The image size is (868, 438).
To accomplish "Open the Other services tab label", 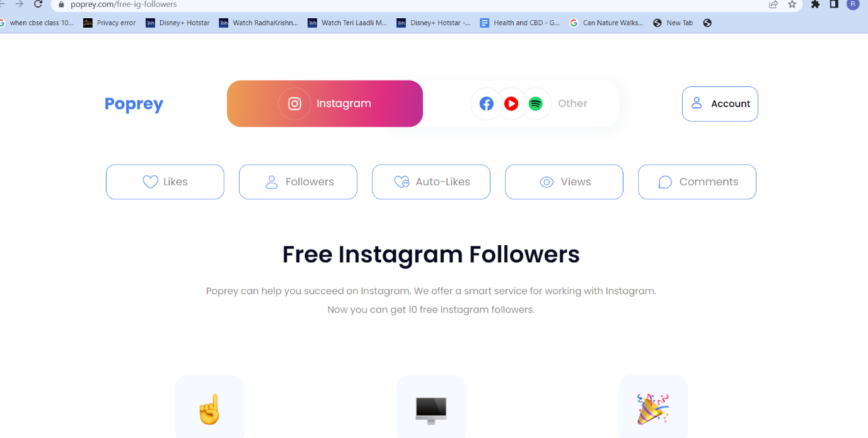I will (x=572, y=103).
